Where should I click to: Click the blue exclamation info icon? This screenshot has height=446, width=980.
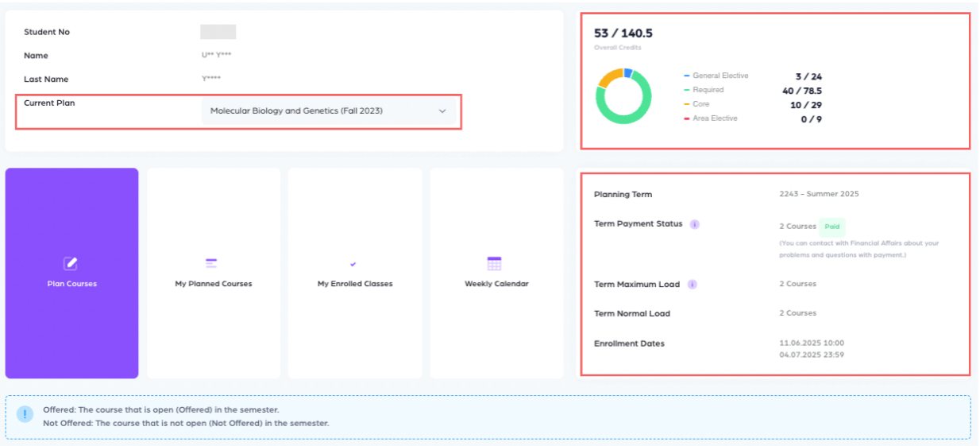coord(25,415)
